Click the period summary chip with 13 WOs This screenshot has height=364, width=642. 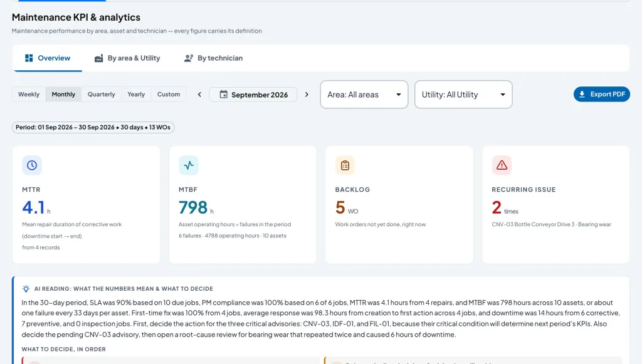coord(93,127)
